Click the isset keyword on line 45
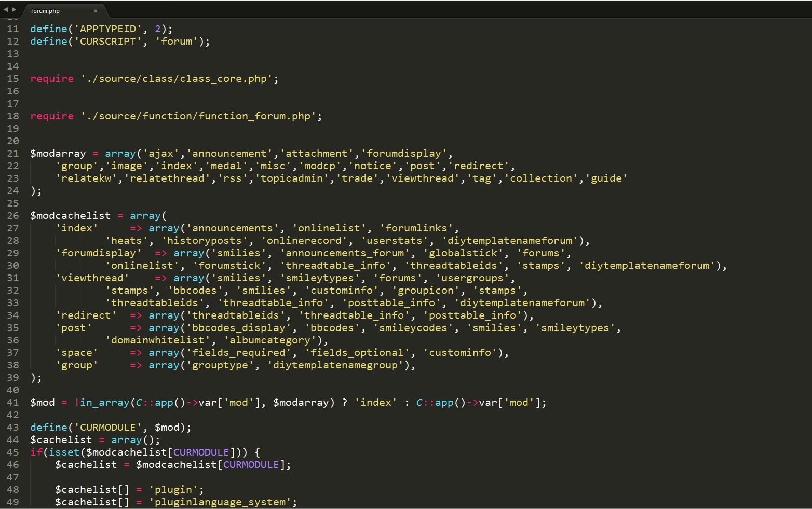 (x=64, y=452)
